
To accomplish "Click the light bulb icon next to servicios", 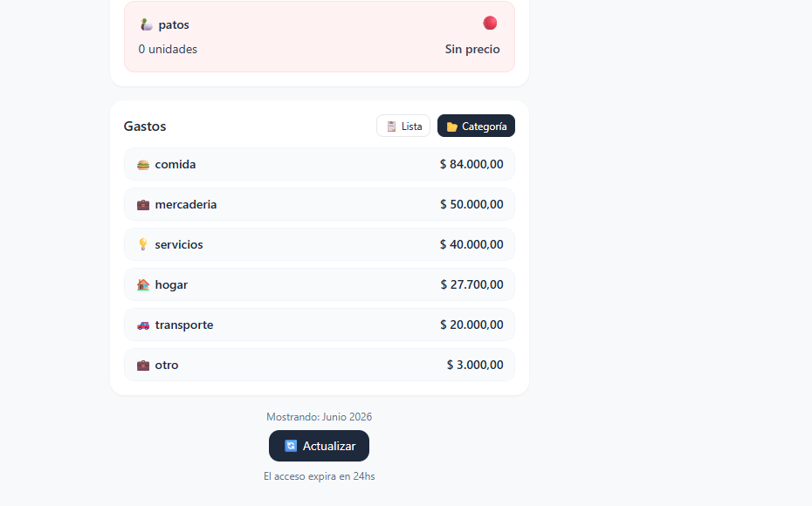I will click(x=143, y=245).
